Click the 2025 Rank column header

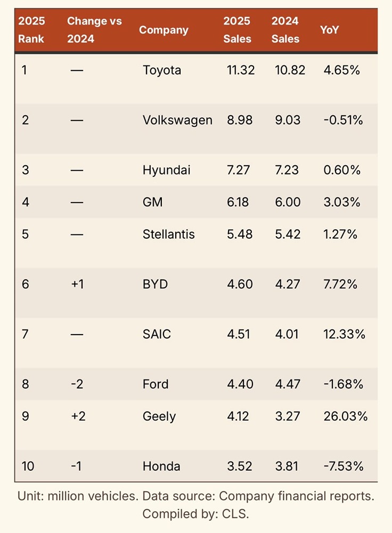pos(32,30)
